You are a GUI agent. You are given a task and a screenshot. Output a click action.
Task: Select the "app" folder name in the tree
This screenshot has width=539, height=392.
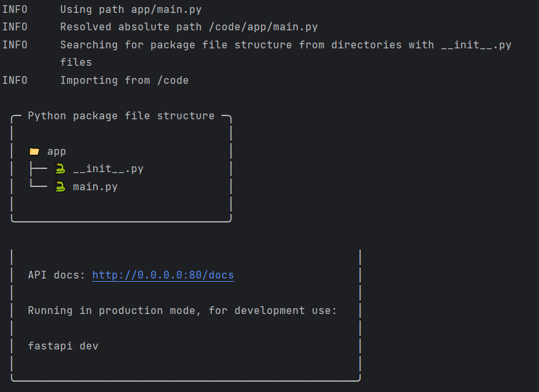pyautogui.click(x=57, y=152)
